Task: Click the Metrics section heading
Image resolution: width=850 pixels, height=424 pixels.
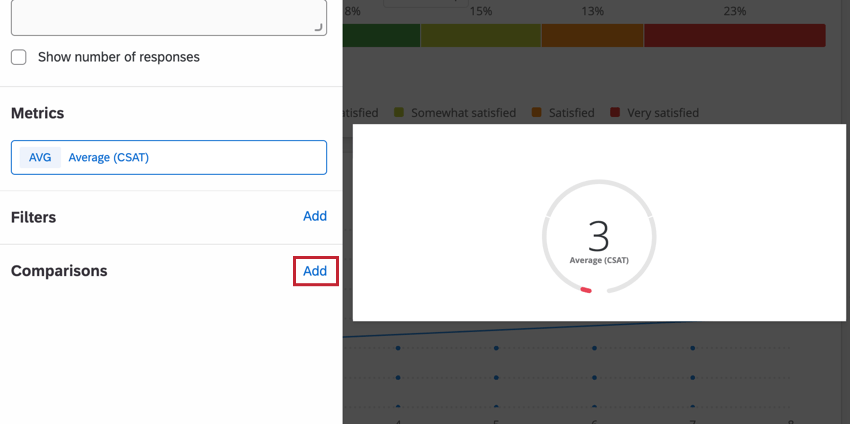Action: (37, 113)
